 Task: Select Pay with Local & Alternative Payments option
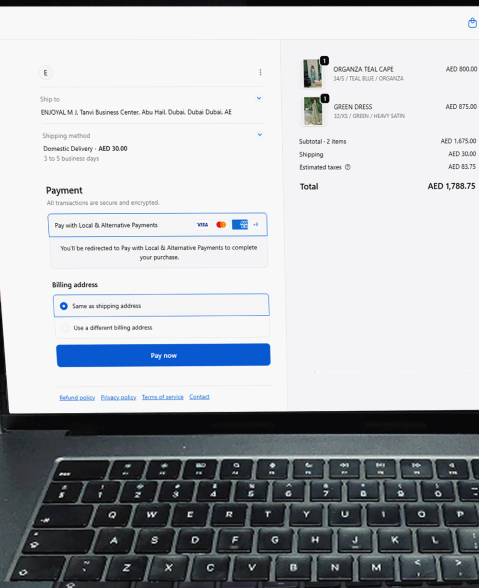tap(158, 225)
